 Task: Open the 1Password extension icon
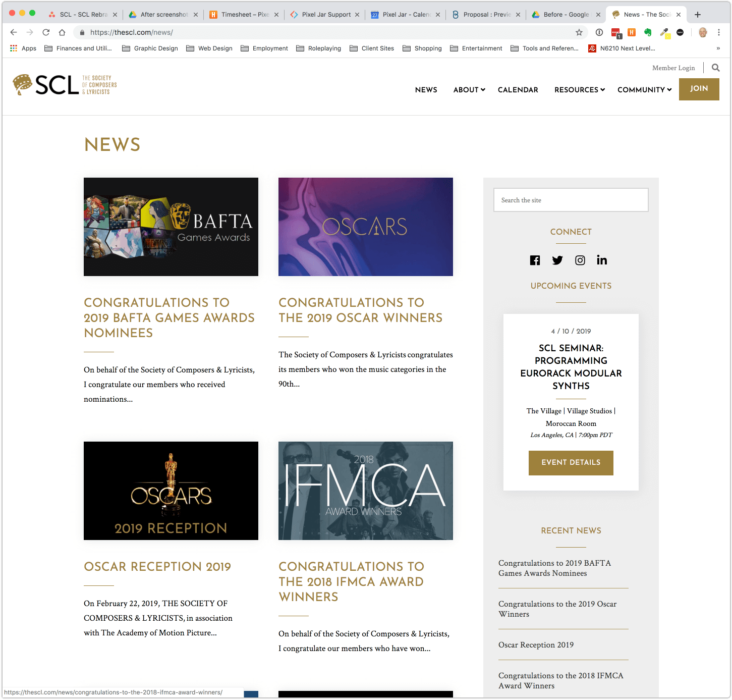(x=599, y=32)
